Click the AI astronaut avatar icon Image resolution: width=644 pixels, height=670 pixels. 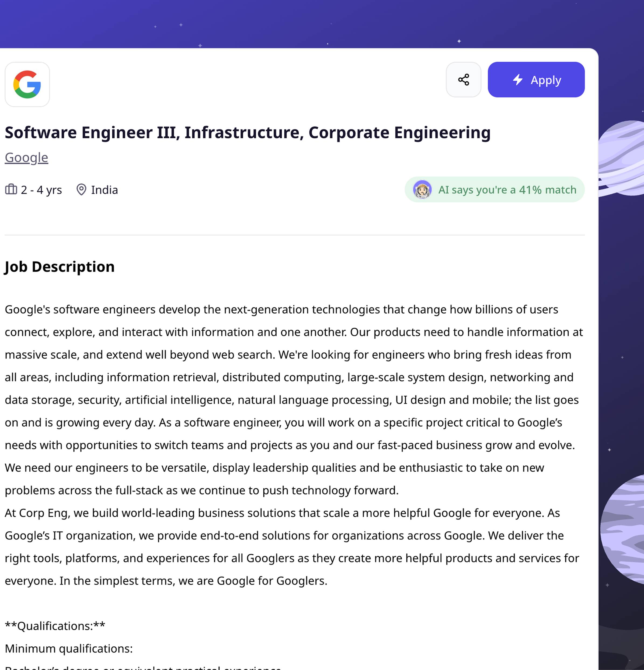[422, 190]
